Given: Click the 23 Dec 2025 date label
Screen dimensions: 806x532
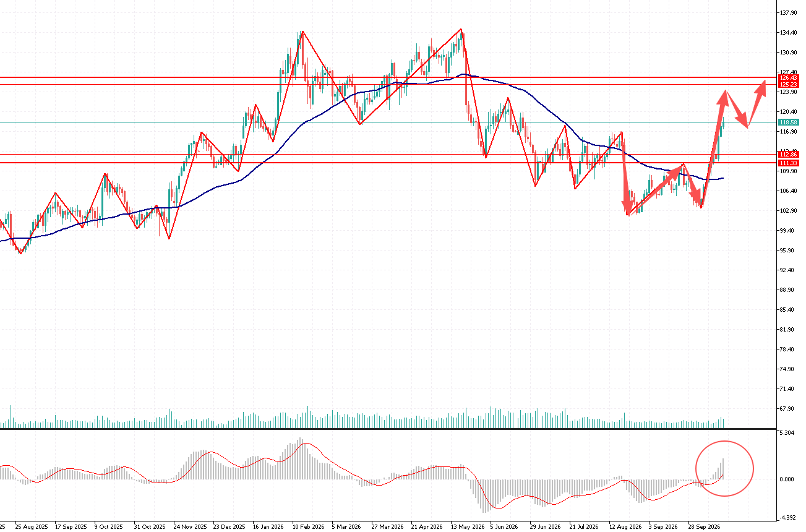Looking at the screenshot, I should coord(229,527).
